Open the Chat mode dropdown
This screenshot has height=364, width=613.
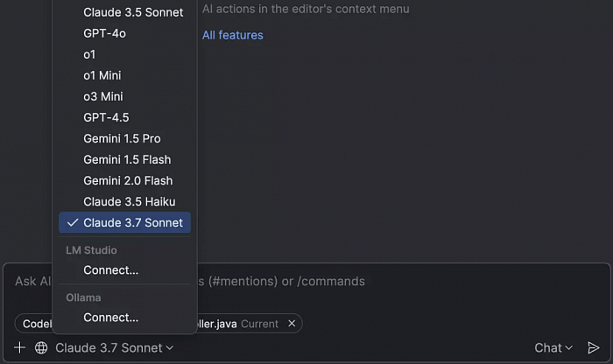coord(553,347)
